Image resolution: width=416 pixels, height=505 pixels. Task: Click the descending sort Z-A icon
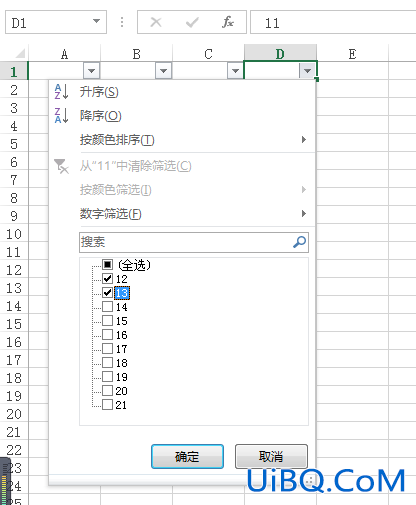pos(61,116)
